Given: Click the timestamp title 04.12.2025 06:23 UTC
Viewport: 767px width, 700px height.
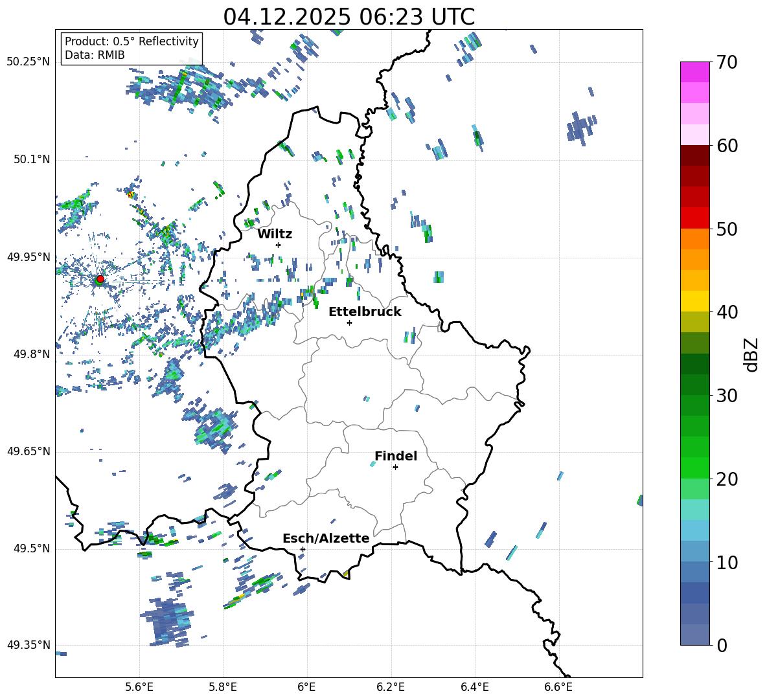Looking at the screenshot, I should coord(349,17).
